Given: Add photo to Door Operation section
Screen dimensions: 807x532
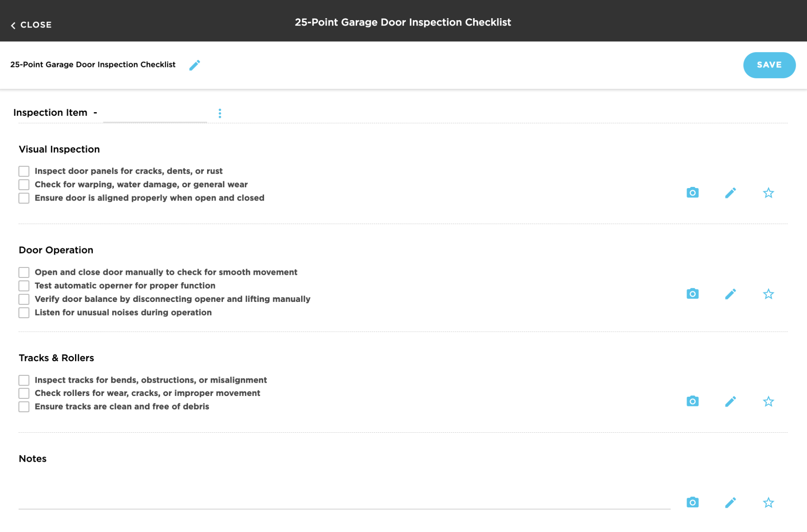Looking at the screenshot, I should click(x=692, y=293).
